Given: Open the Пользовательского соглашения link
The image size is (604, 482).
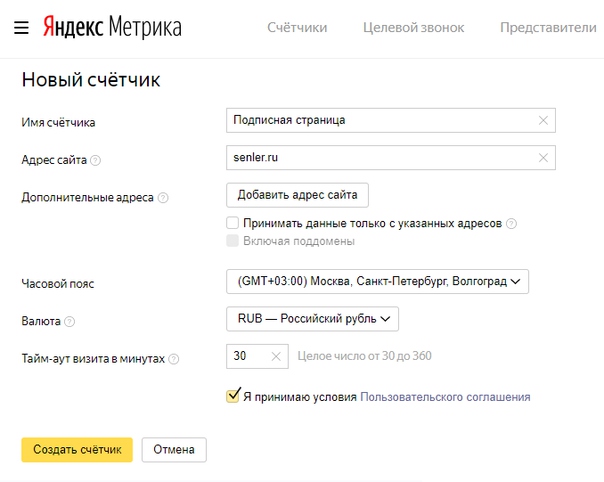Looking at the screenshot, I should 445,397.
